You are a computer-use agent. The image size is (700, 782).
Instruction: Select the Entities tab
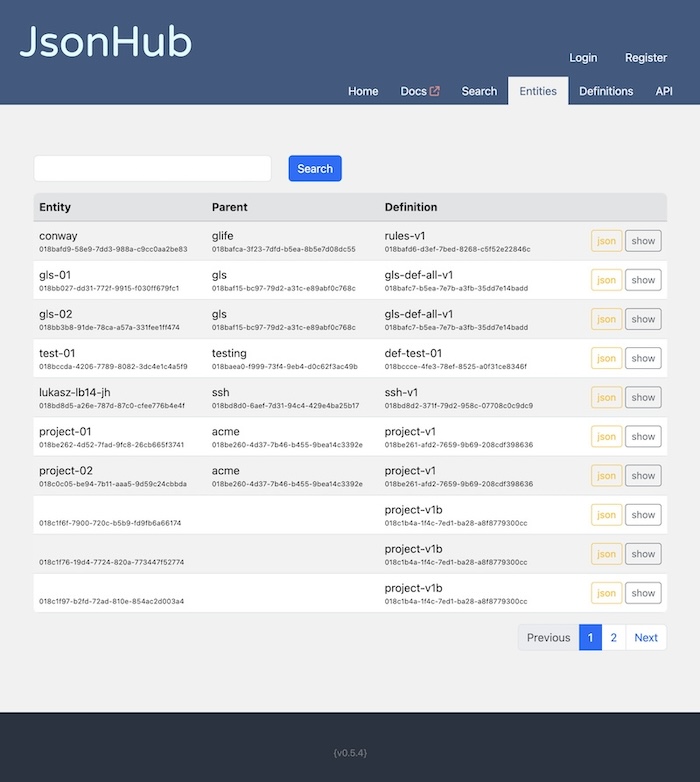[x=538, y=91]
